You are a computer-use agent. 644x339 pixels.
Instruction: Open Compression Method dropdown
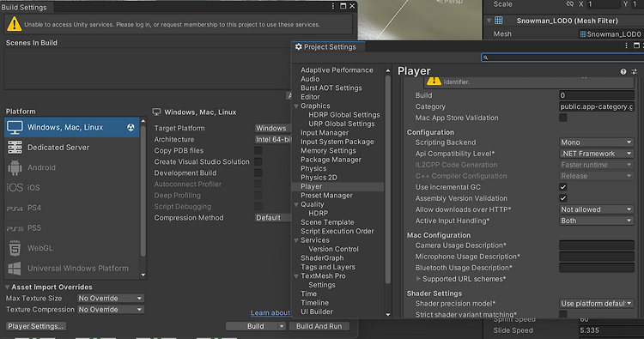[273, 217]
